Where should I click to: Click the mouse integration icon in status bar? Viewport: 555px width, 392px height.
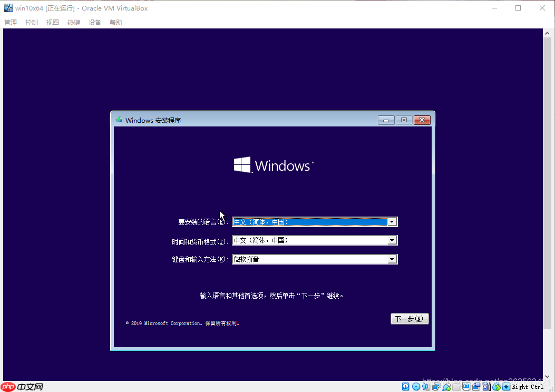click(x=496, y=387)
